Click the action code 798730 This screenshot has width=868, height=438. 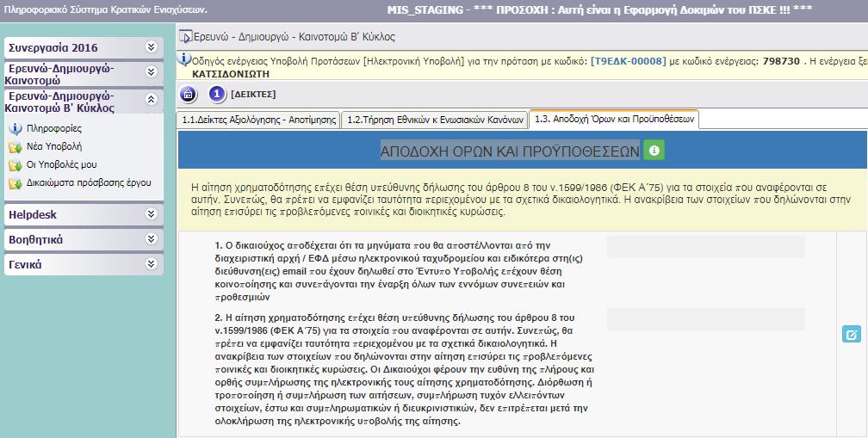pyautogui.click(x=781, y=61)
